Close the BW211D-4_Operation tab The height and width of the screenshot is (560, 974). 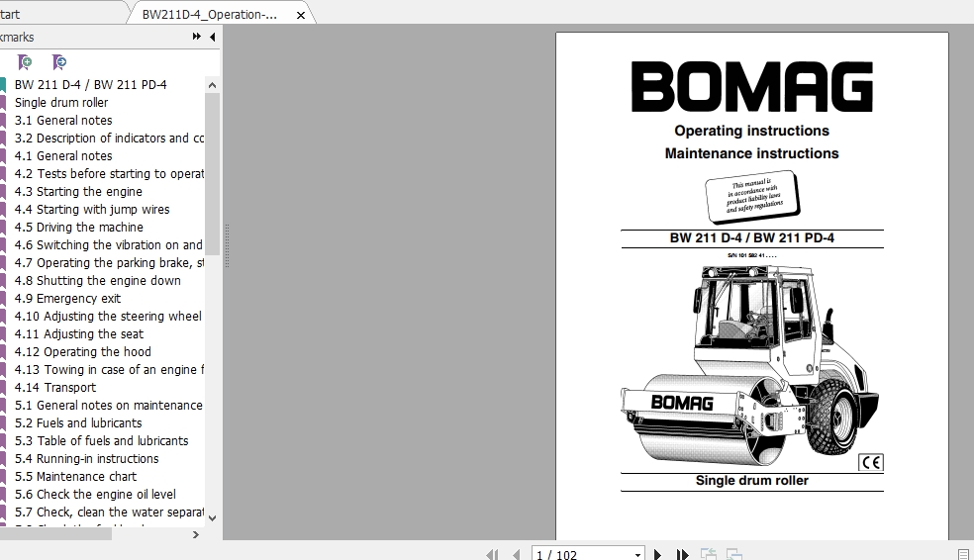pos(301,16)
